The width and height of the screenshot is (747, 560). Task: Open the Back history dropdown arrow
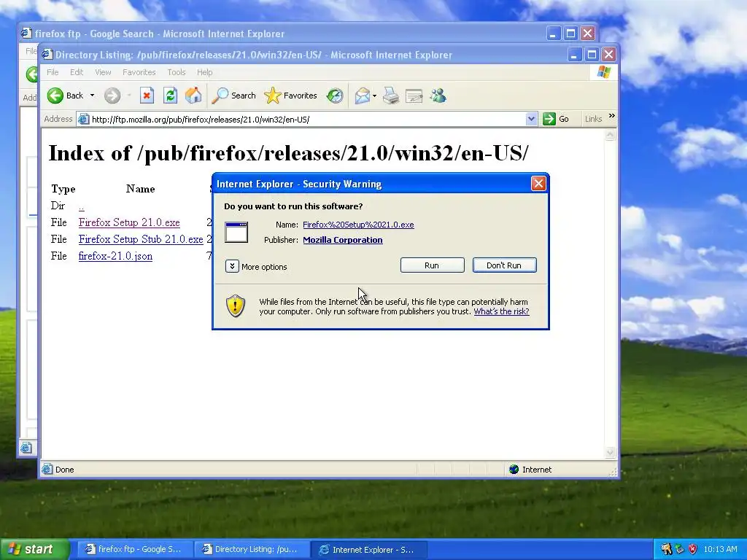[x=92, y=96]
